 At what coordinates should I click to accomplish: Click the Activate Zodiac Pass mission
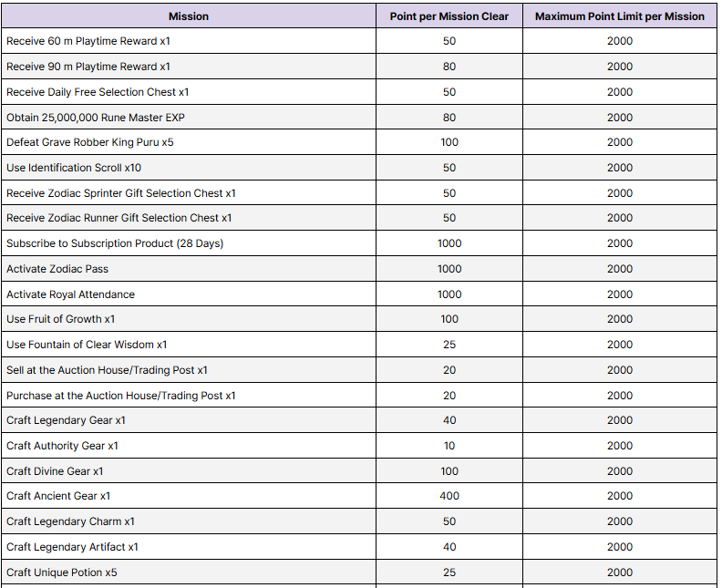pos(57,269)
